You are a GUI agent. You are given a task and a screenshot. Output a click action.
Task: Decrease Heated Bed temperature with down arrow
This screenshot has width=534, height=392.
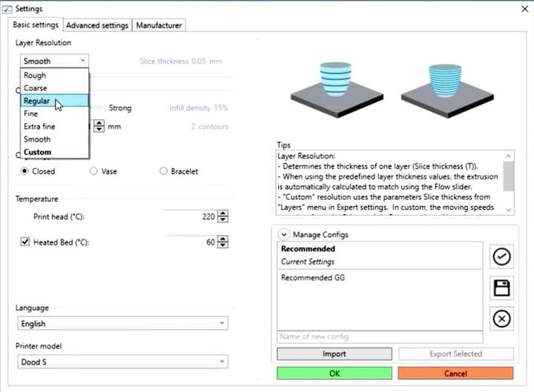[x=223, y=246]
